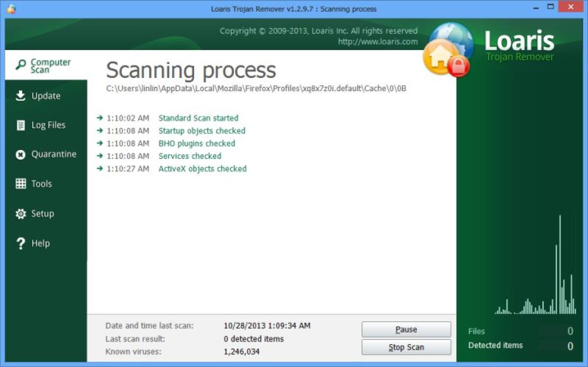Click the Update download arrow icon
The image size is (588, 367).
coord(20,96)
